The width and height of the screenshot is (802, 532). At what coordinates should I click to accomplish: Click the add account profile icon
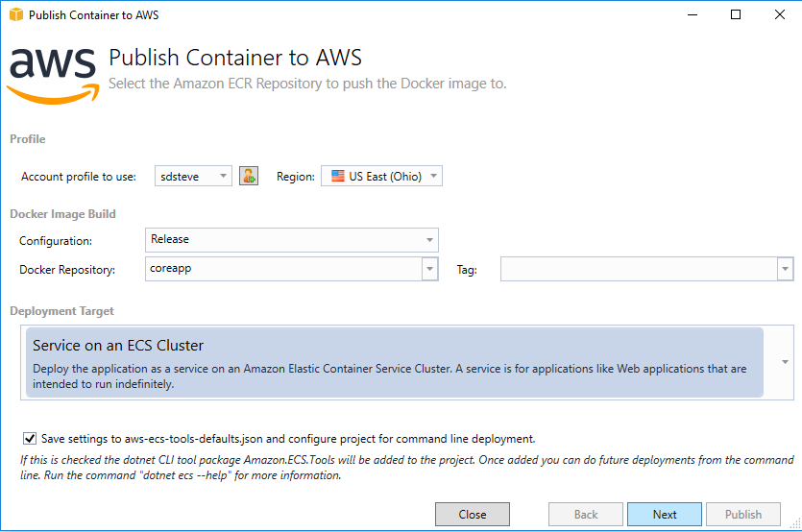tap(249, 176)
